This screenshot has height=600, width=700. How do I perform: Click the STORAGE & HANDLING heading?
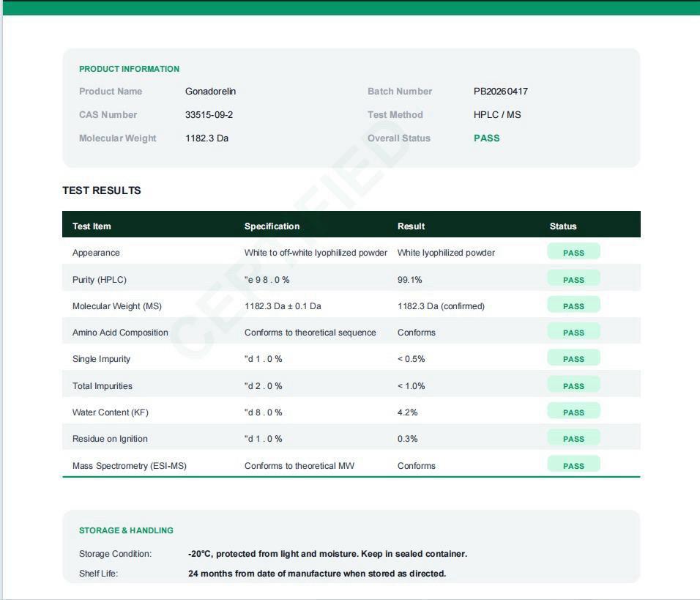(126, 530)
